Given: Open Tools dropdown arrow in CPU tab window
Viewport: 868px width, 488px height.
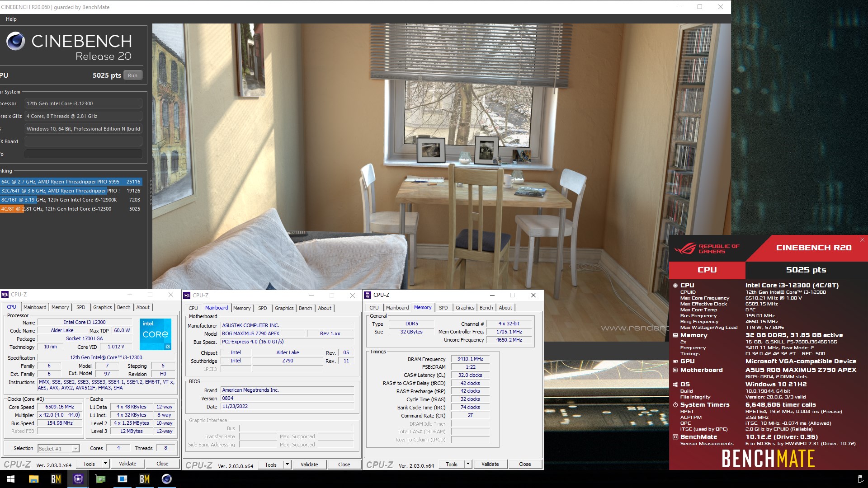Looking at the screenshot, I should 105,464.
